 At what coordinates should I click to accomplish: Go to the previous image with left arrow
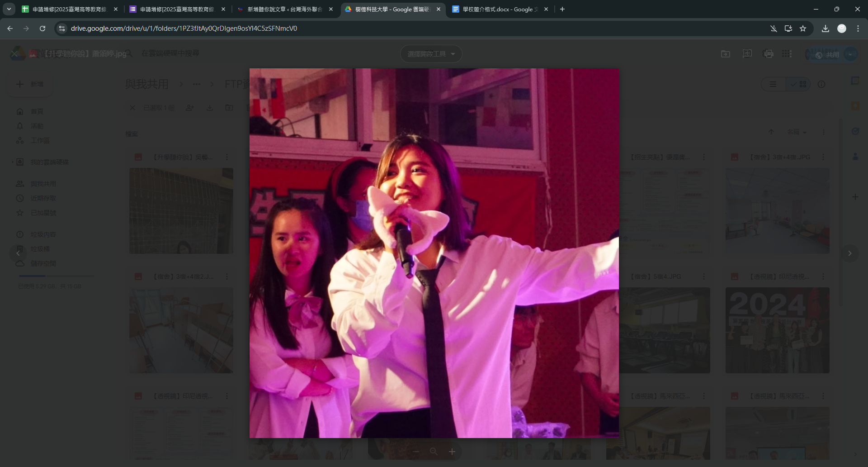pyautogui.click(x=18, y=253)
